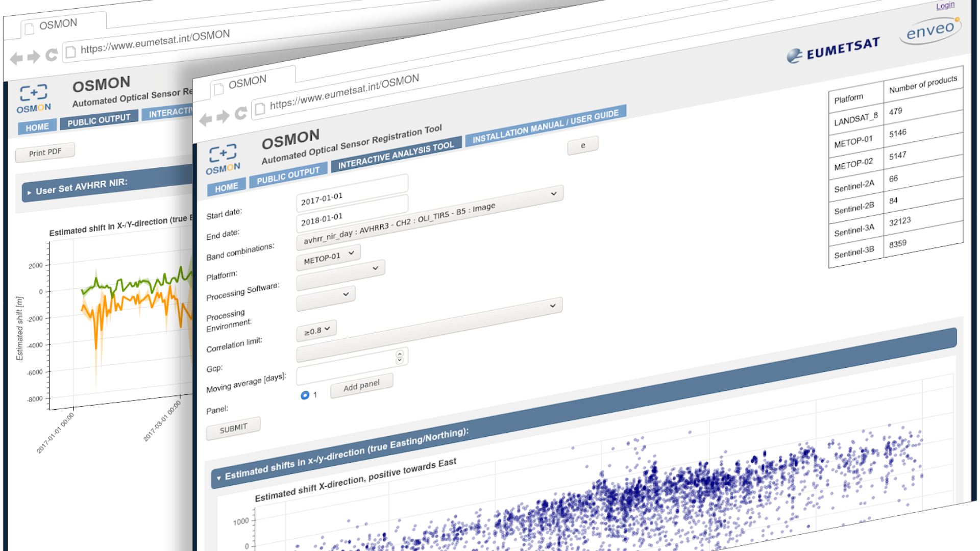This screenshot has height=551, width=980.
Task: Click the Start date field
Action: [352, 193]
